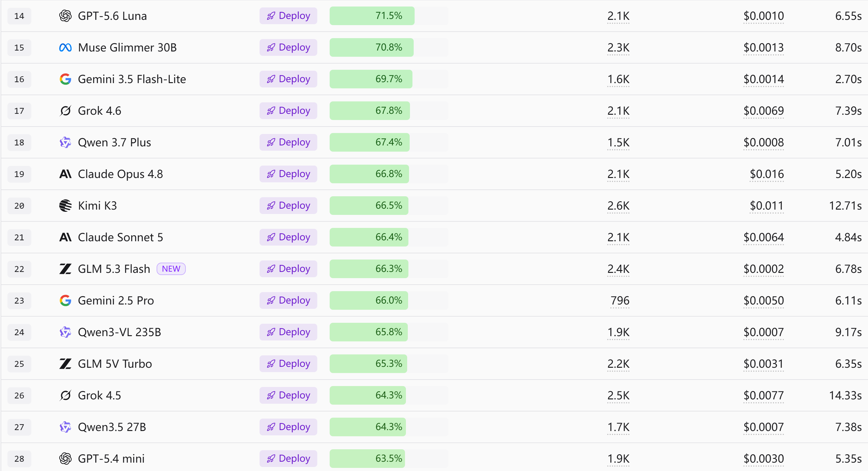Image resolution: width=868 pixels, height=471 pixels.
Task: Deploy the Qwen3-VL 235B model
Action: 288,332
